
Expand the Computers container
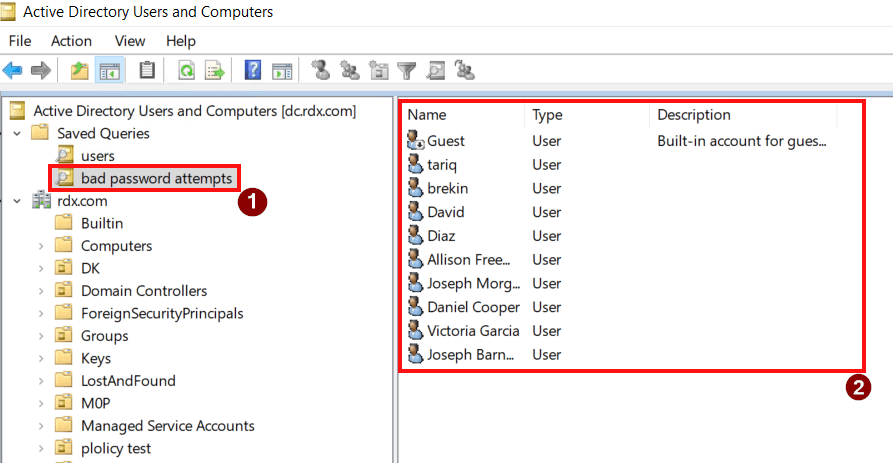tap(41, 246)
